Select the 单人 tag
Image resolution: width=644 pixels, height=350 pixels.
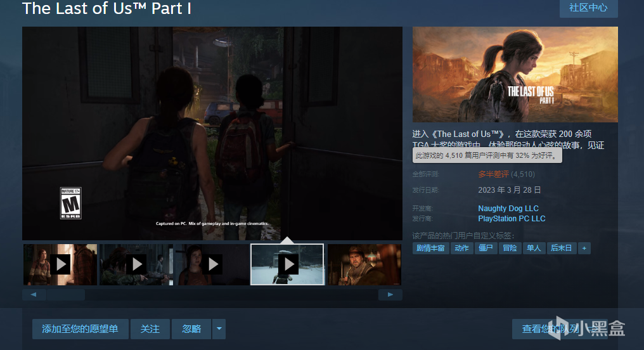point(534,248)
